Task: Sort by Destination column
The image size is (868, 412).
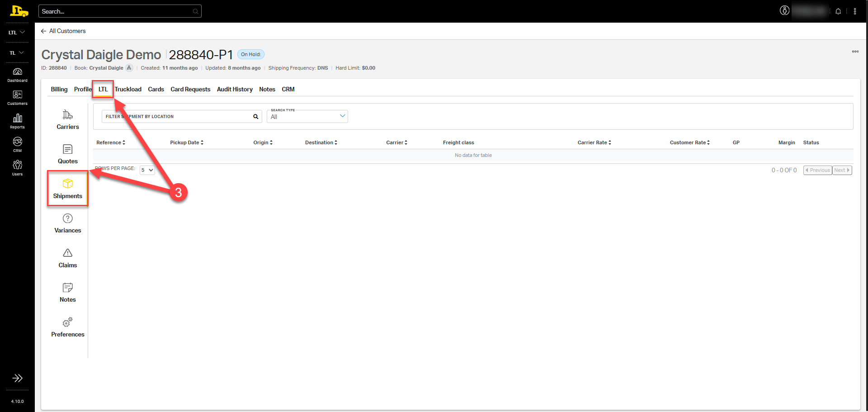Action: 321,142
